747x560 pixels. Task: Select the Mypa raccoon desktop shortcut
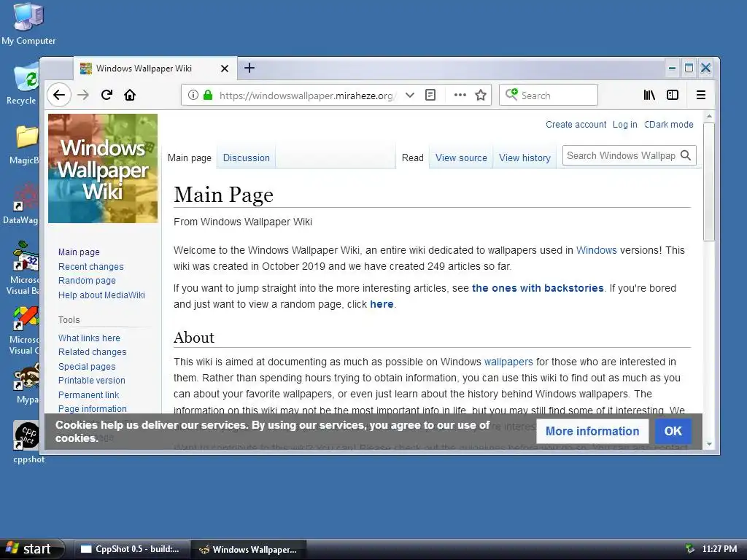(27, 384)
